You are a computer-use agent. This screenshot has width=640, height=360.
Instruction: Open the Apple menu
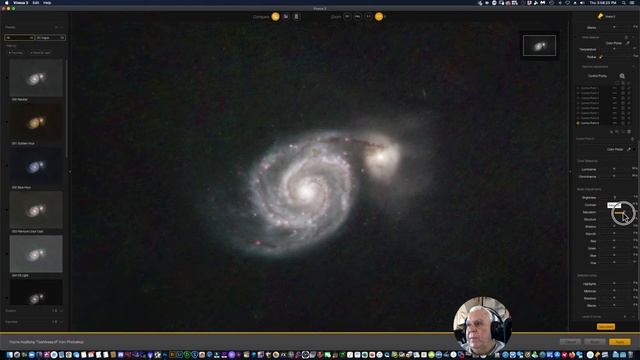click(x=6, y=2)
